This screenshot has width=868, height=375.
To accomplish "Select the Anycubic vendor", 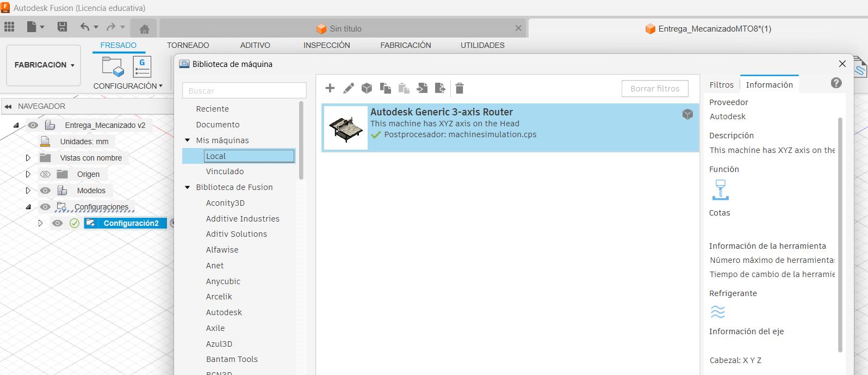I will tap(223, 281).
